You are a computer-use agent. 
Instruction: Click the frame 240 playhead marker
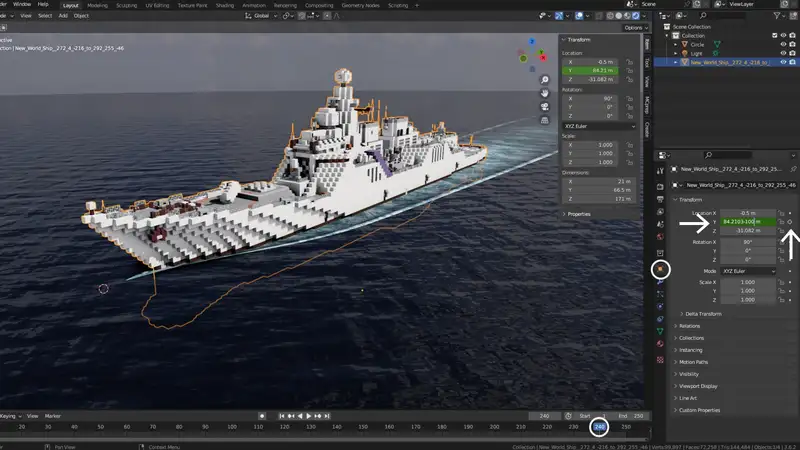(598, 427)
